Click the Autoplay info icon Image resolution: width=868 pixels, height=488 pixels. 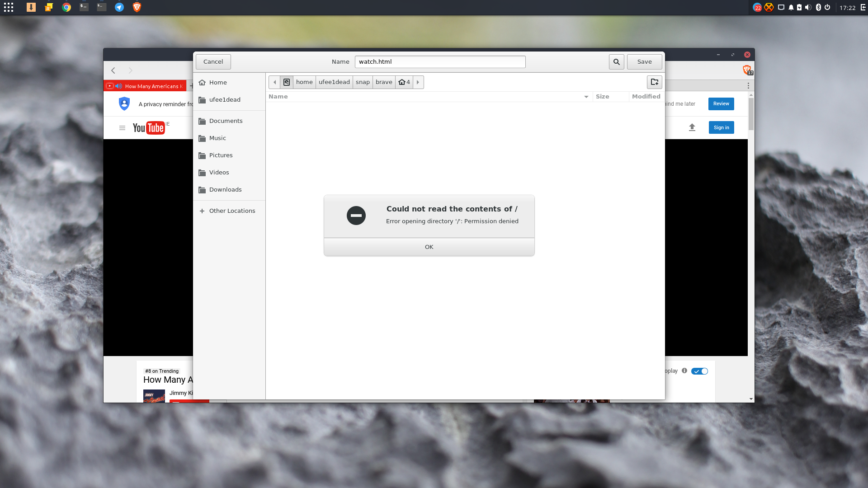pos(684,371)
